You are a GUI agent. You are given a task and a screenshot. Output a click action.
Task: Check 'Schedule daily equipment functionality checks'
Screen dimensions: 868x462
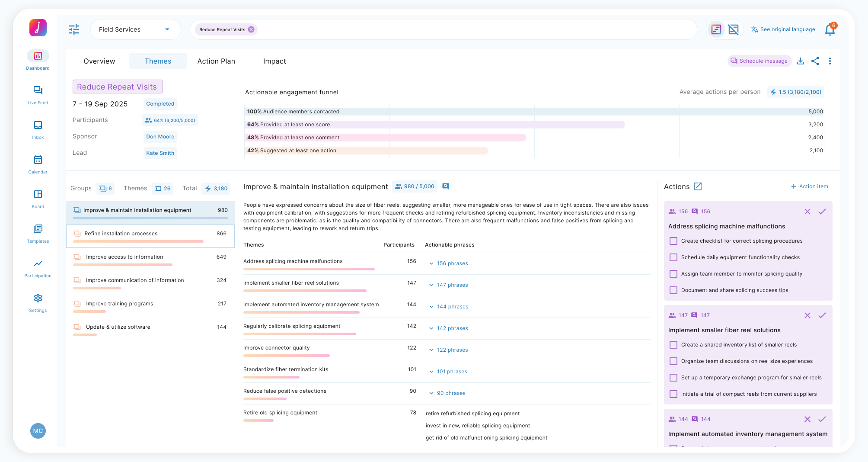tap(673, 257)
